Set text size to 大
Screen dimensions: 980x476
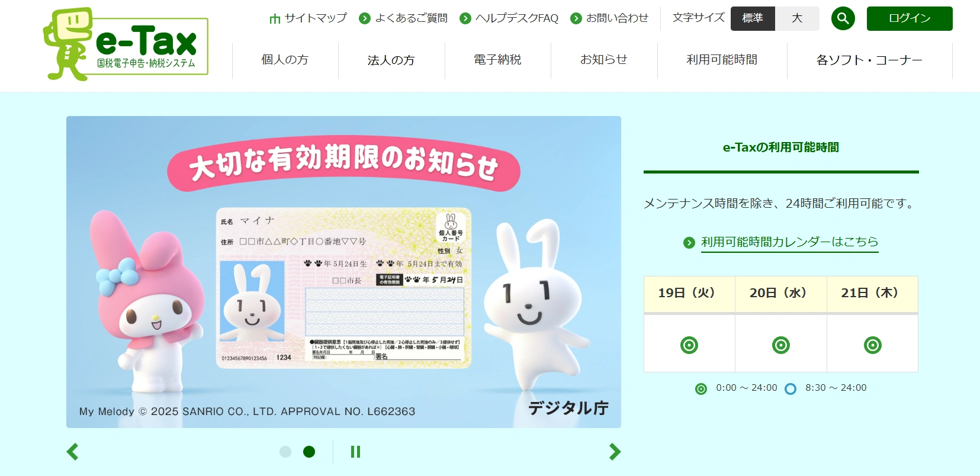[x=797, y=18]
